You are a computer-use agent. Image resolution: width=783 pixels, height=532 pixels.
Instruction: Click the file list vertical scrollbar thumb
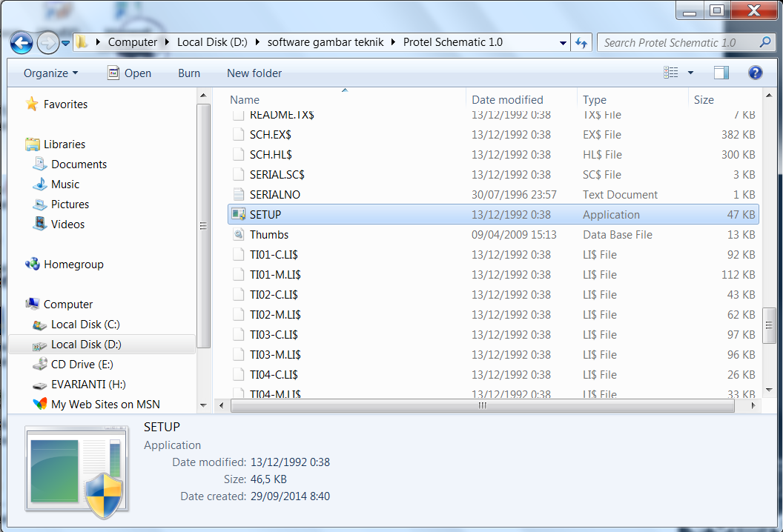pos(769,325)
